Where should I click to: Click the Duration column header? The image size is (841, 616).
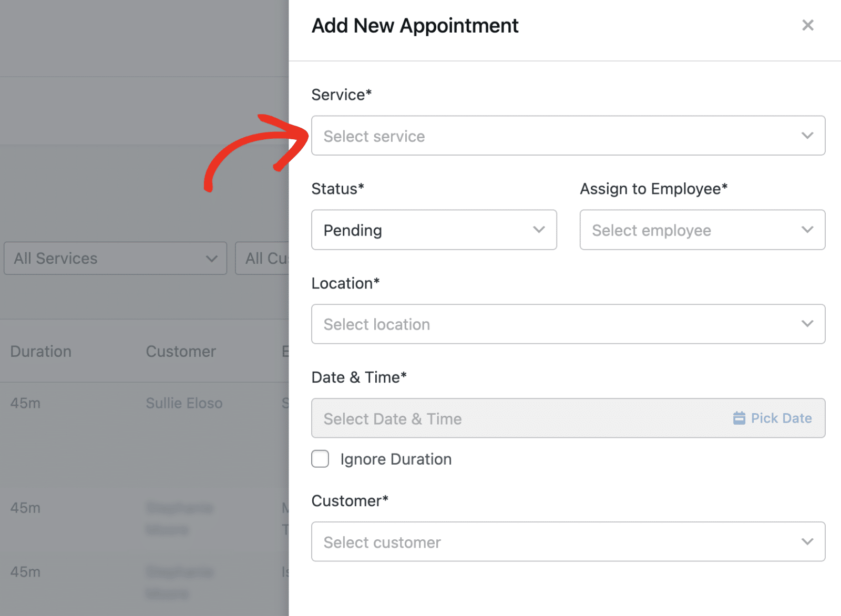pos(41,352)
